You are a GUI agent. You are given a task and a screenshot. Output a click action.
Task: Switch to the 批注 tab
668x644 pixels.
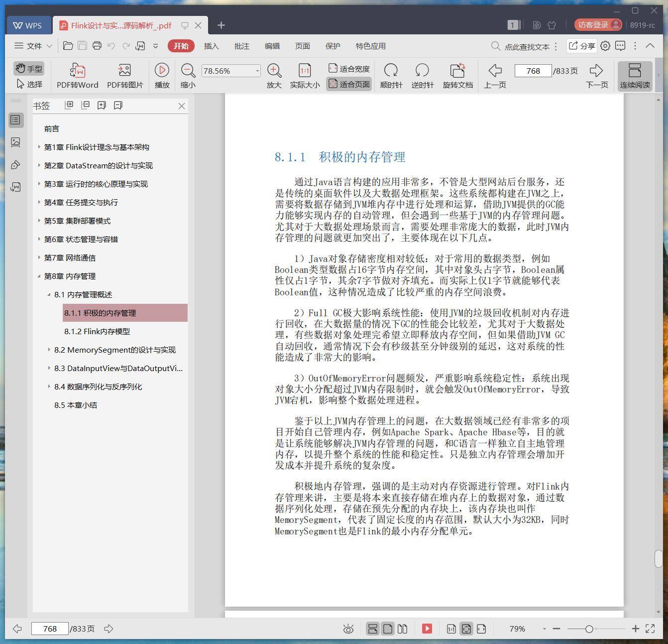[241, 46]
